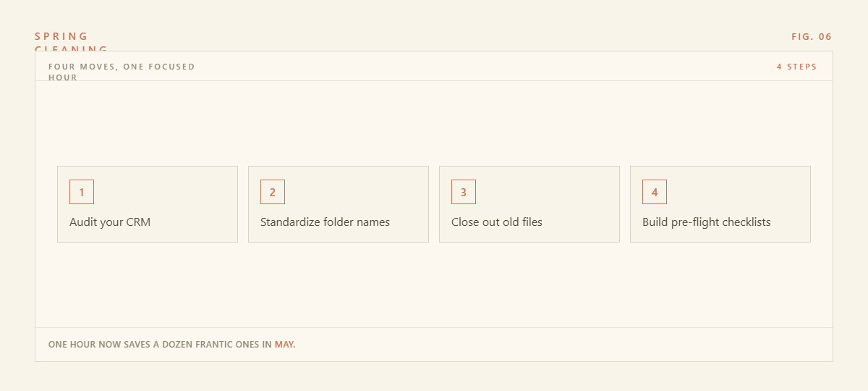This screenshot has width=868, height=391.
Task: Click the Build pre-flight checklists text
Action: tap(707, 222)
